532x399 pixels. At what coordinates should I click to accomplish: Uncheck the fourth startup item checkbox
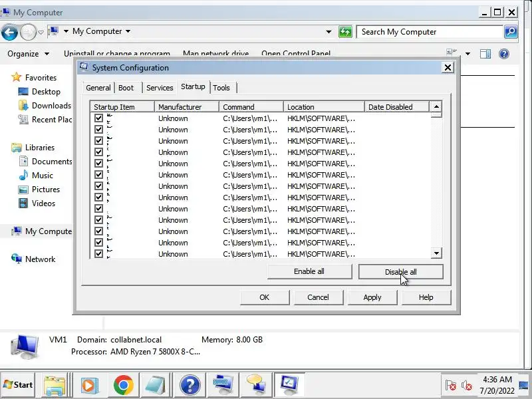[98, 152]
